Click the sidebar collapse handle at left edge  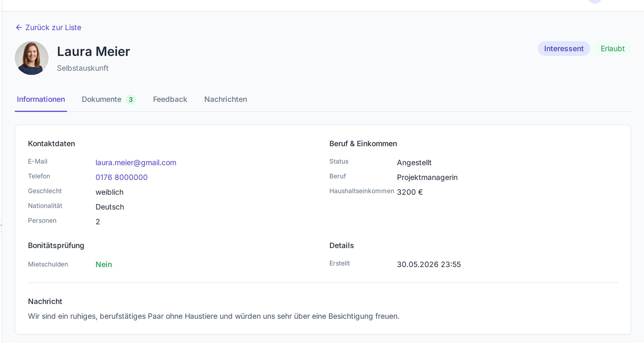tap(1, 225)
